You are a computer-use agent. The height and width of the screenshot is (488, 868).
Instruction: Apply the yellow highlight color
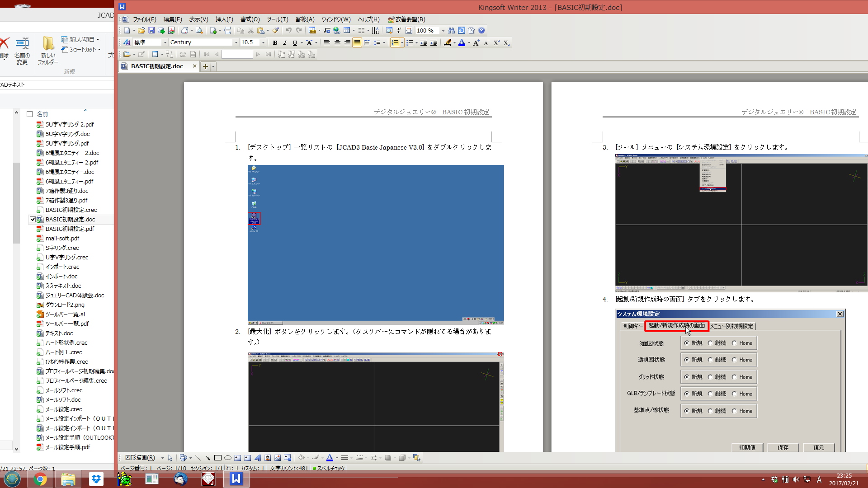coord(448,43)
